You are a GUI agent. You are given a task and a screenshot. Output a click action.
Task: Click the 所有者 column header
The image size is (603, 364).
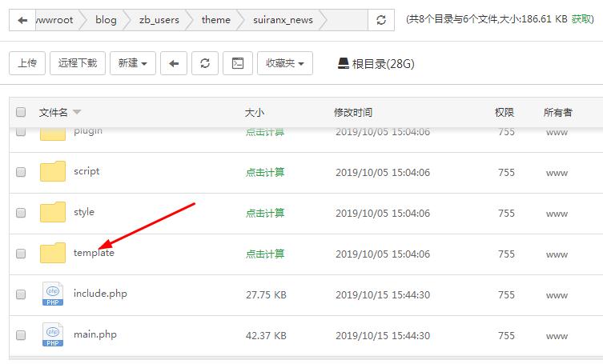[x=557, y=113]
